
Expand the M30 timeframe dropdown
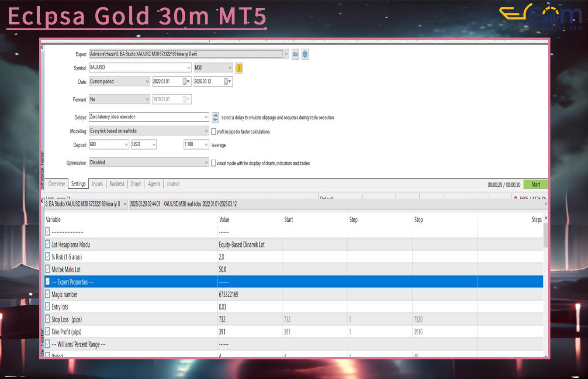pyautogui.click(x=230, y=68)
